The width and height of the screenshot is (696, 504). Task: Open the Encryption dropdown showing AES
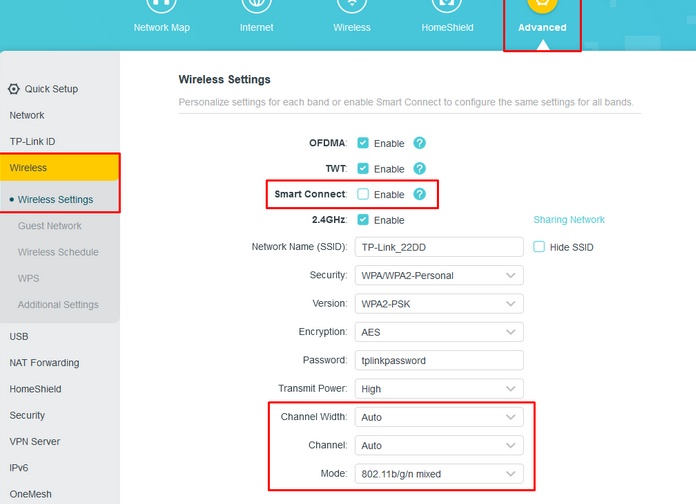point(439,332)
